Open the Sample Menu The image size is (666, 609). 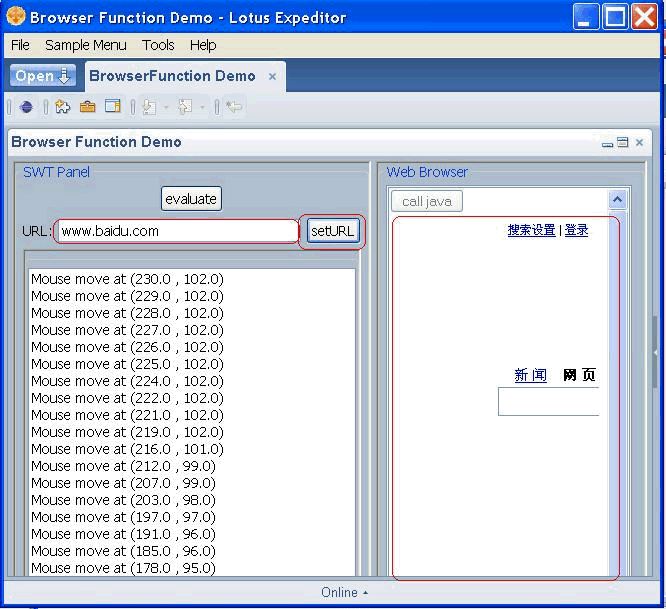pos(86,45)
